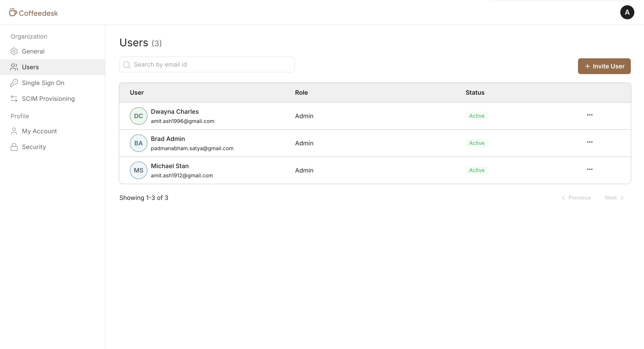Open the account avatar menu
The height and width of the screenshot is (349, 644).
coord(627,12)
